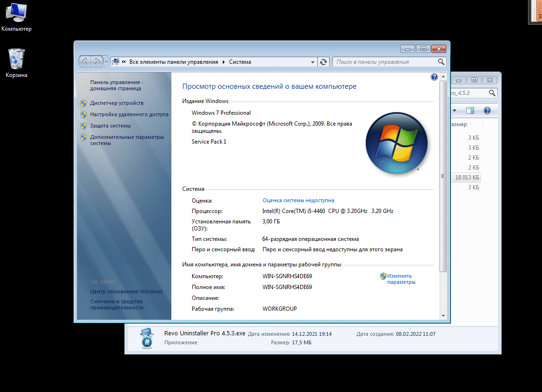Click the control panel icon in address bar
Screen dimensions: 542x392
[116, 61]
